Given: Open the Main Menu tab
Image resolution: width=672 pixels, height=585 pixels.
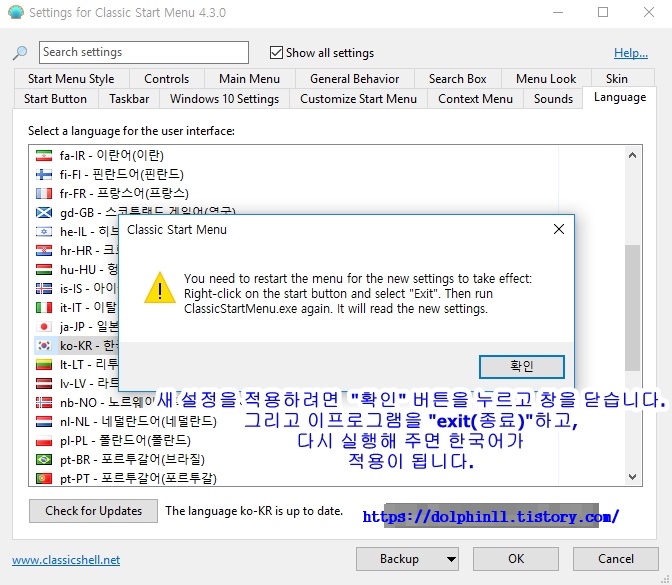Looking at the screenshot, I should tap(249, 79).
